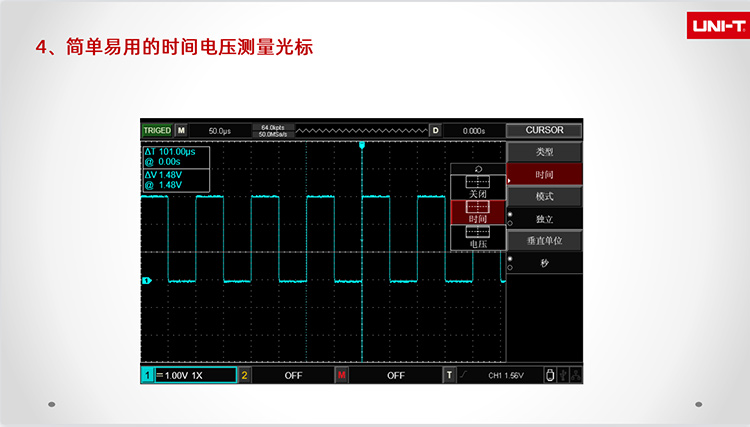Click the TRIGED trigger status indicator

(157, 130)
